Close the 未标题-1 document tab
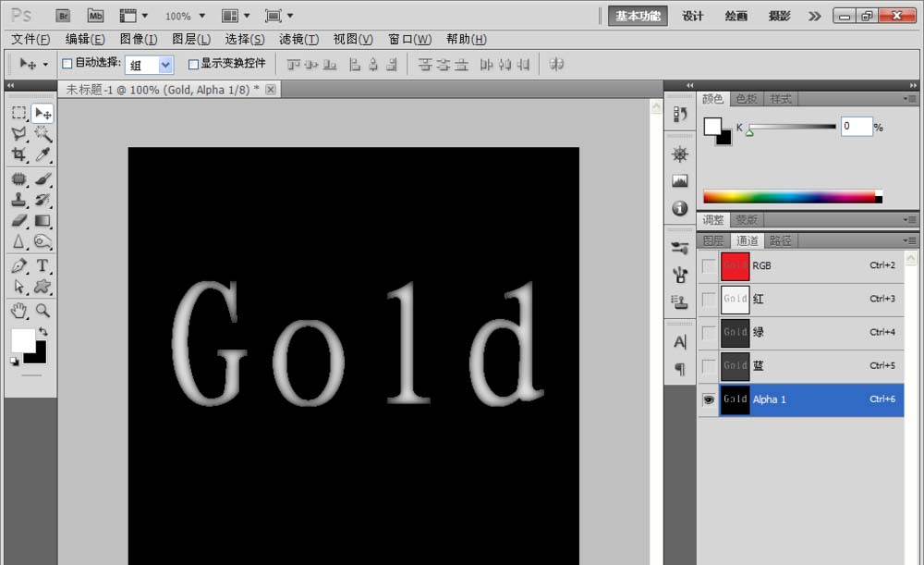 pos(271,90)
